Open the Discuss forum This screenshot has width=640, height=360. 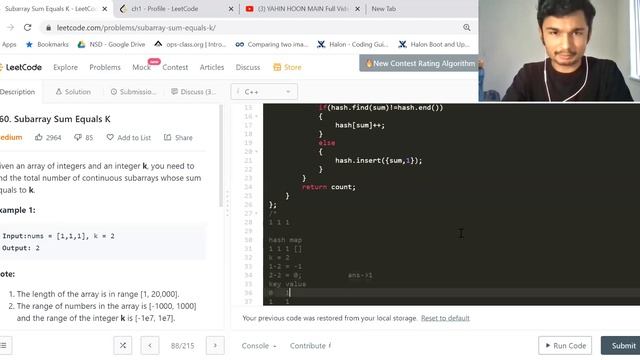pyautogui.click(x=248, y=67)
